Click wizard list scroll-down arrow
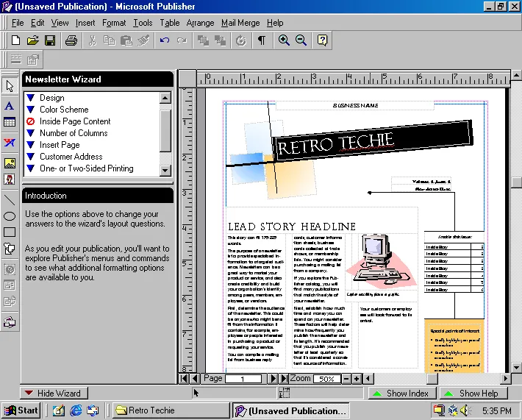The width and height of the screenshot is (522, 420). pyautogui.click(x=165, y=170)
